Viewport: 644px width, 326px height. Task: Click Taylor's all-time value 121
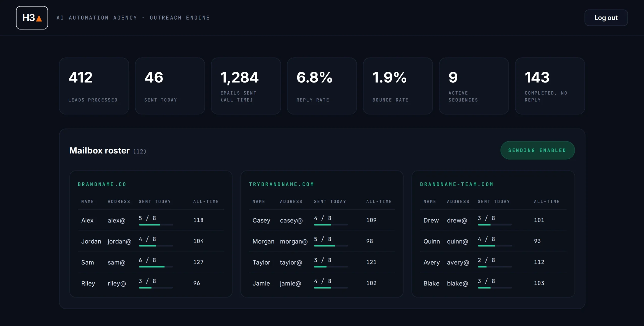click(x=371, y=262)
